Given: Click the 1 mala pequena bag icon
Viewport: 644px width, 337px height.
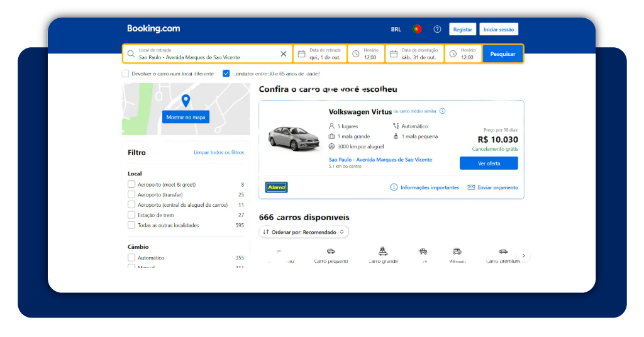Looking at the screenshot, I should (x=396, y=136).
